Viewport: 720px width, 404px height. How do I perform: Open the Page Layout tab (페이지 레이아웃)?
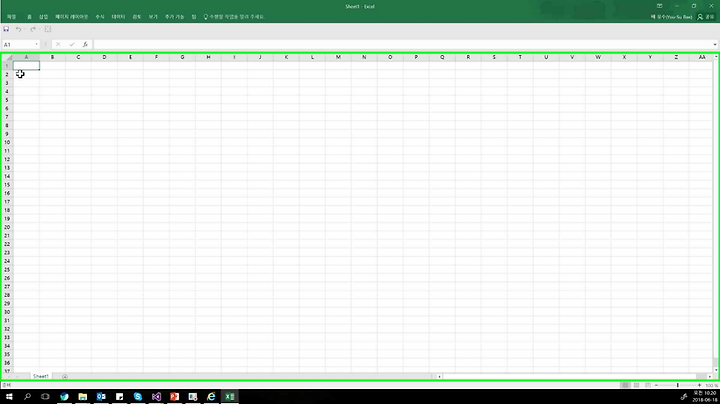tap(71, 17)
